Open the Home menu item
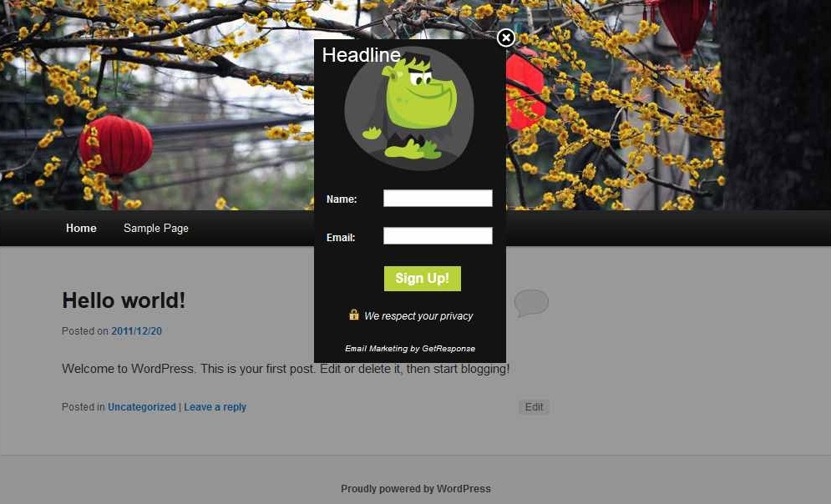831x504 pixels. 81,228
